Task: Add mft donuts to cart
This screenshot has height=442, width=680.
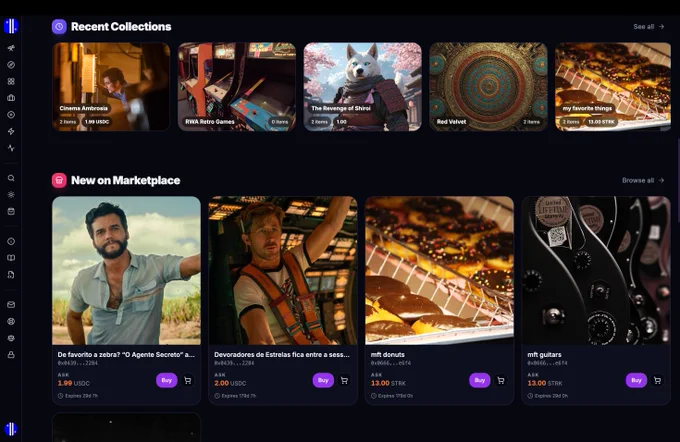Action: [x=501, y=380]
